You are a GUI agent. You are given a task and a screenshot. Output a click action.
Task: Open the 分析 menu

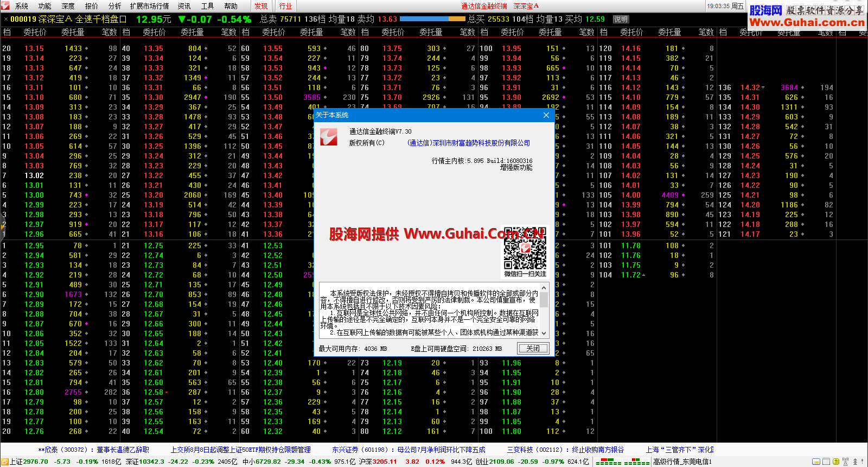point(115,6)
